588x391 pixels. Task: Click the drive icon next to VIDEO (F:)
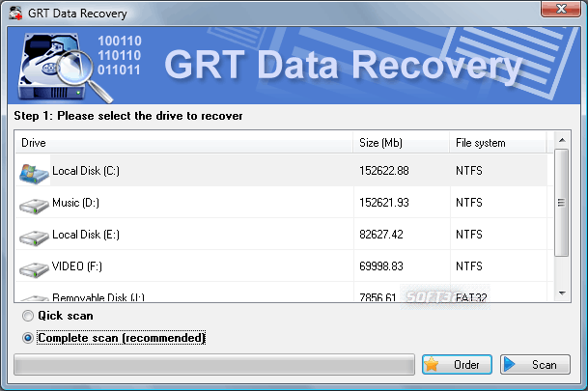point(34,269)
